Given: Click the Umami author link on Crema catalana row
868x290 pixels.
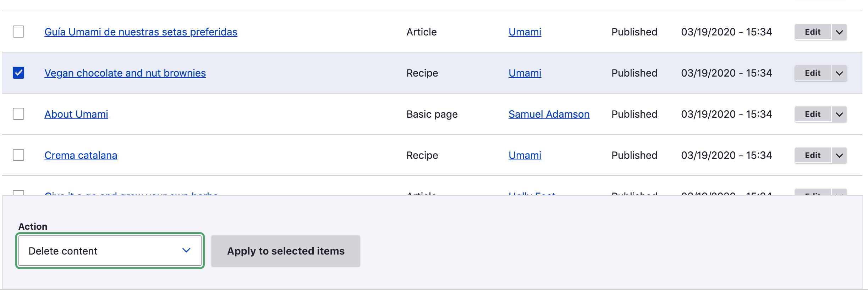Looking at the screenshot, I should point(525,155).
